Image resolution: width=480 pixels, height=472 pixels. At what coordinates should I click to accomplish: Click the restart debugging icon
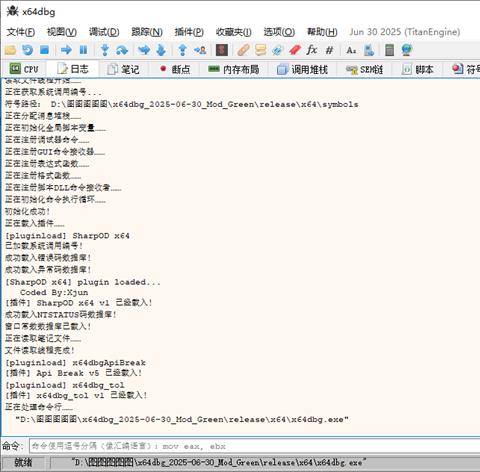pyautogui.click(x=27, y=50)
